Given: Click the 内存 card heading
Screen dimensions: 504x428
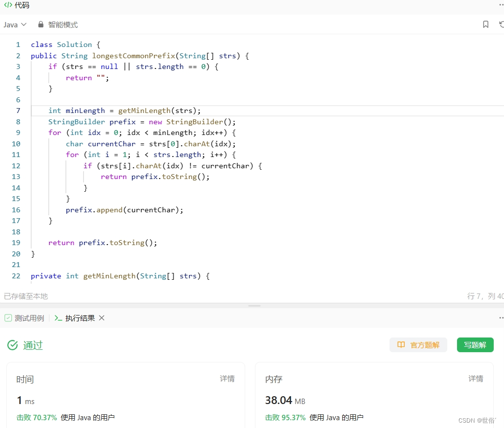Looking at the screenshot, I should (274, 379).
